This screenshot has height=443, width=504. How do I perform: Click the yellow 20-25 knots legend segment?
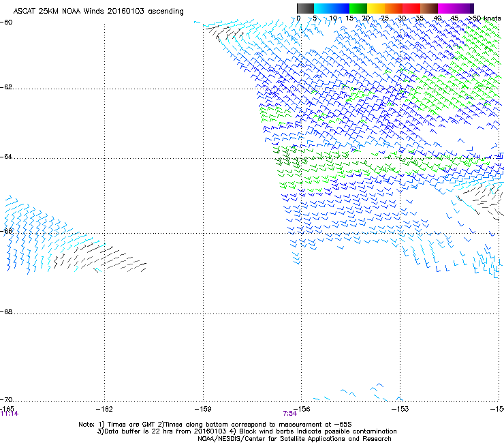point(376,8)
